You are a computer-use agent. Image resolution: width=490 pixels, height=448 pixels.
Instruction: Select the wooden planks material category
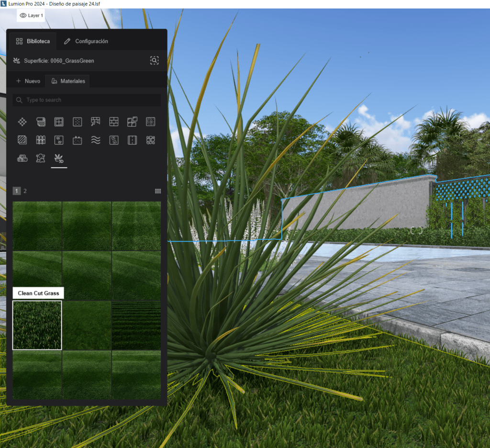(150, 122)
